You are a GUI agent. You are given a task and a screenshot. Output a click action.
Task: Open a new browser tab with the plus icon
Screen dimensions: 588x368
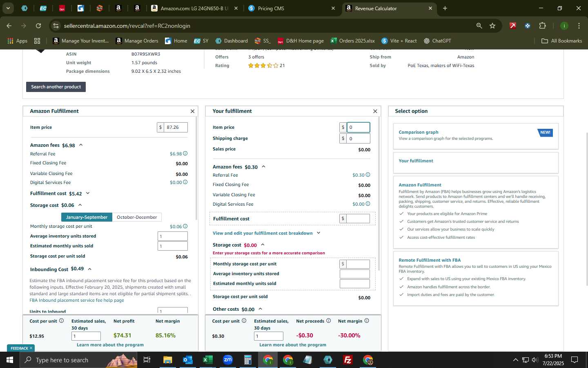click(x=445, y=8)
